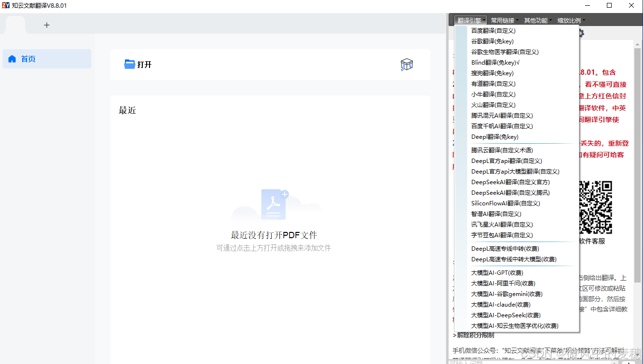Expand the 常用链接 dropdown
This screenshot has width=643, height=364.
pyautogui.click(x=504, y=20)
